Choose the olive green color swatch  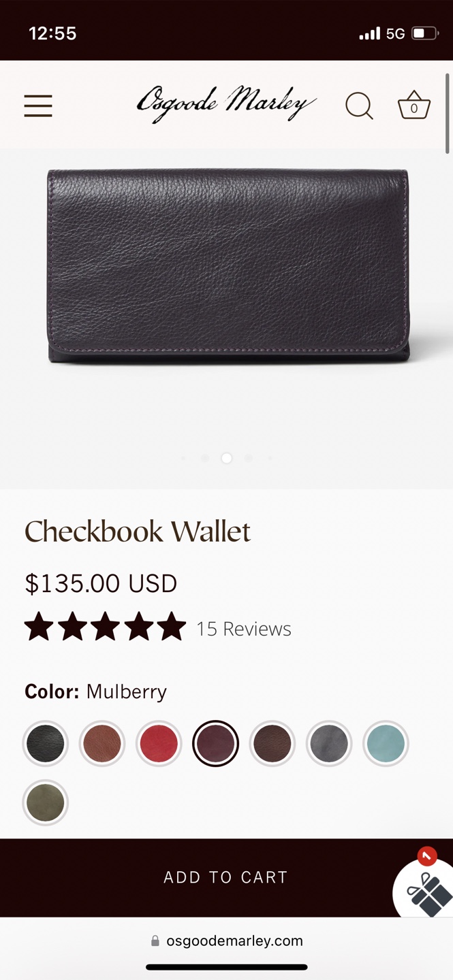click(46, 802)
